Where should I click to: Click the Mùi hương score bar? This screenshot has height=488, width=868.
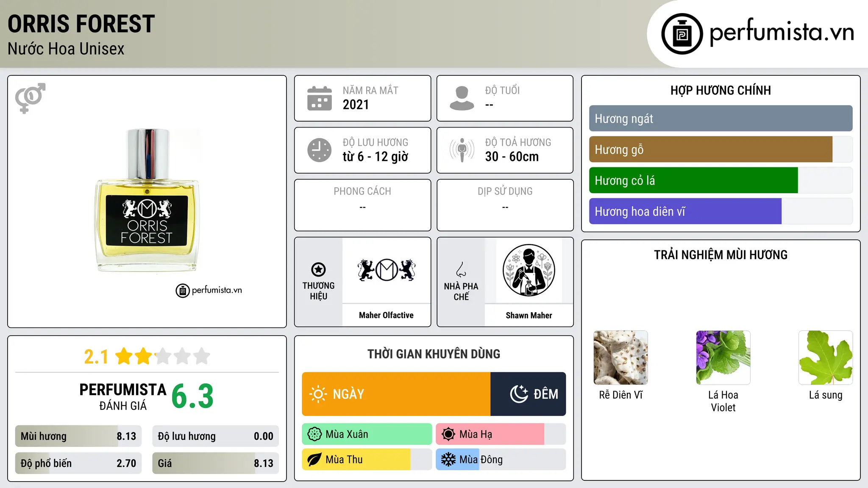pos(78,436)
